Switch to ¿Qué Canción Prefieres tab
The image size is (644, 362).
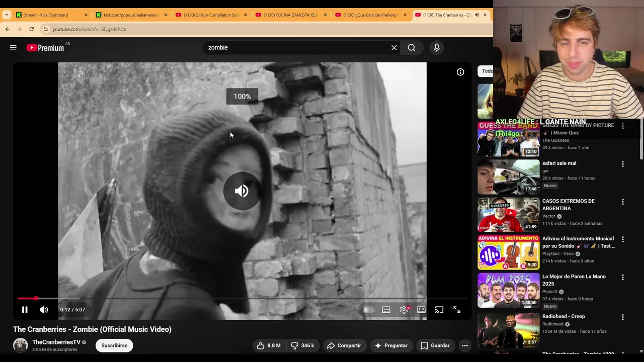click(371, 15)
